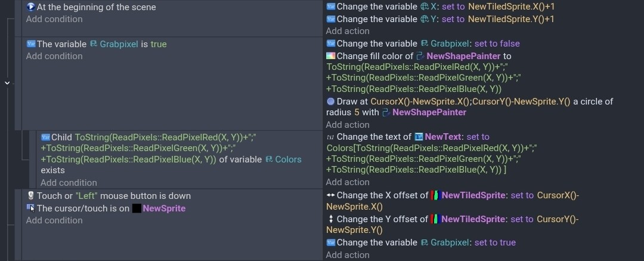Add action below the draw circle action

click(x=348, y=125)
